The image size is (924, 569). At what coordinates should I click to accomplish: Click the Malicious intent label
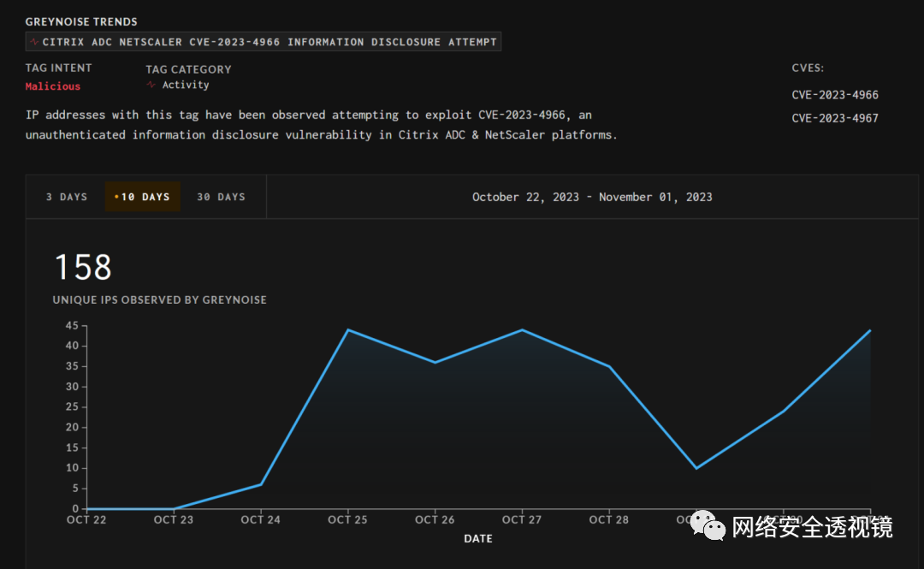click(52, 86)
